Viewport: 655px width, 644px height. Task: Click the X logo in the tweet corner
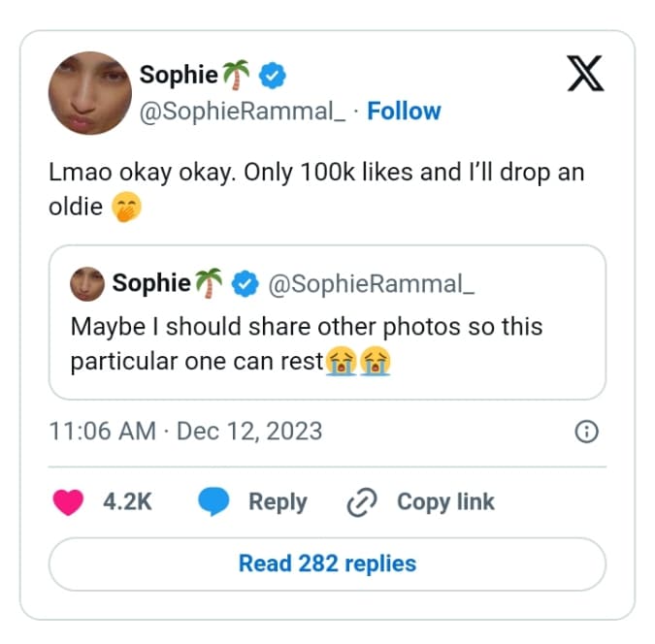(x=584, y=74)
